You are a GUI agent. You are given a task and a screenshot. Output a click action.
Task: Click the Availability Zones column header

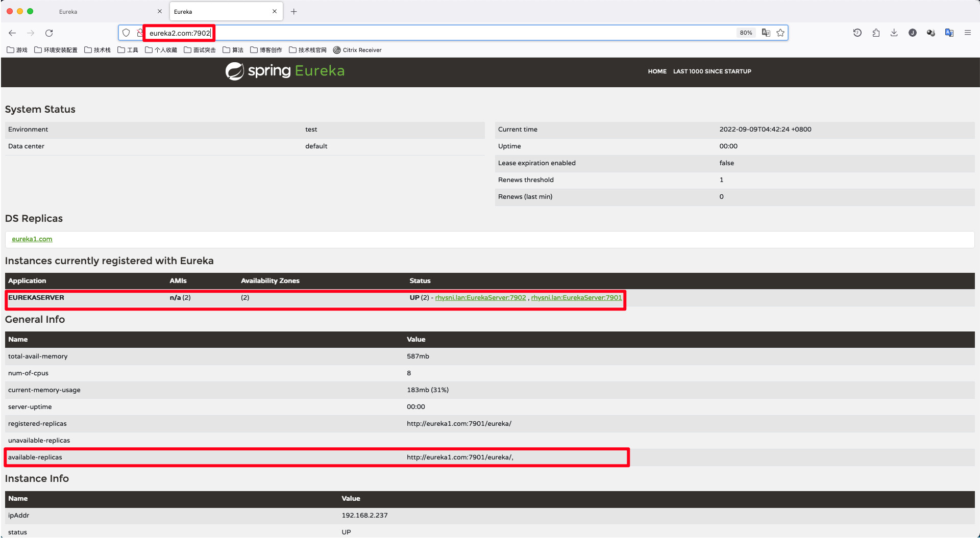(x=270, y=281)
